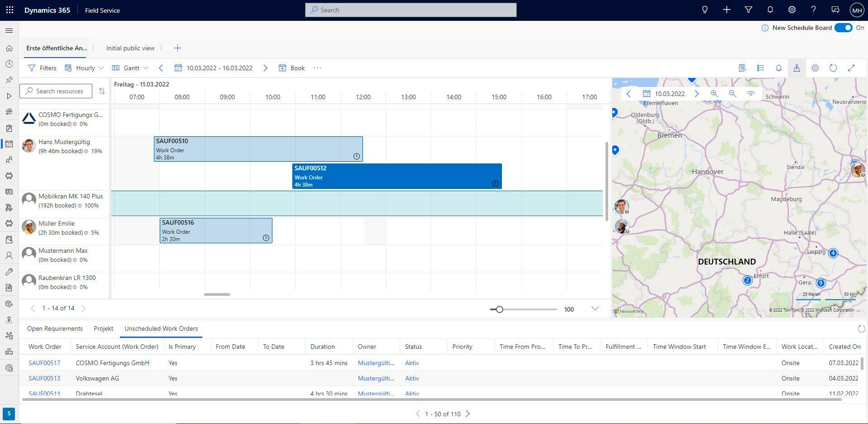Click map cluster marker 9 near Gera
The width and height of the screenshot is (868, 424).
[820, 283]
